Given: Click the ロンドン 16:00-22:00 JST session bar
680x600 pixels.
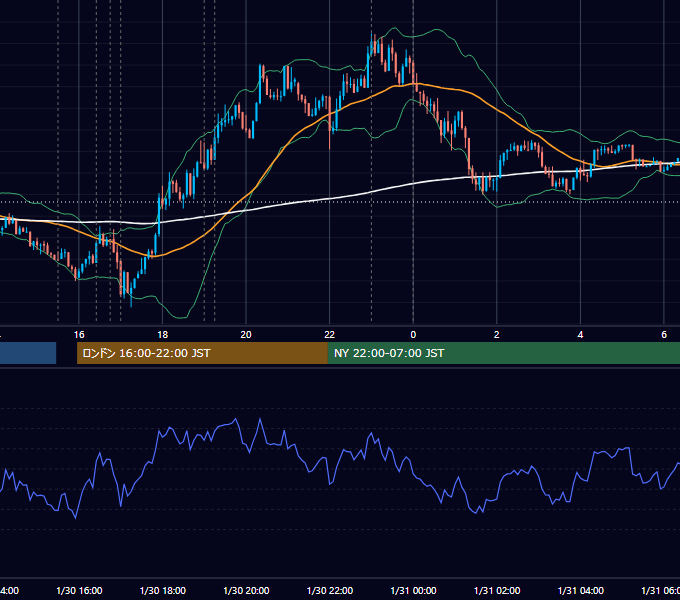Looking at the screenshot, I should click(202, 353).
